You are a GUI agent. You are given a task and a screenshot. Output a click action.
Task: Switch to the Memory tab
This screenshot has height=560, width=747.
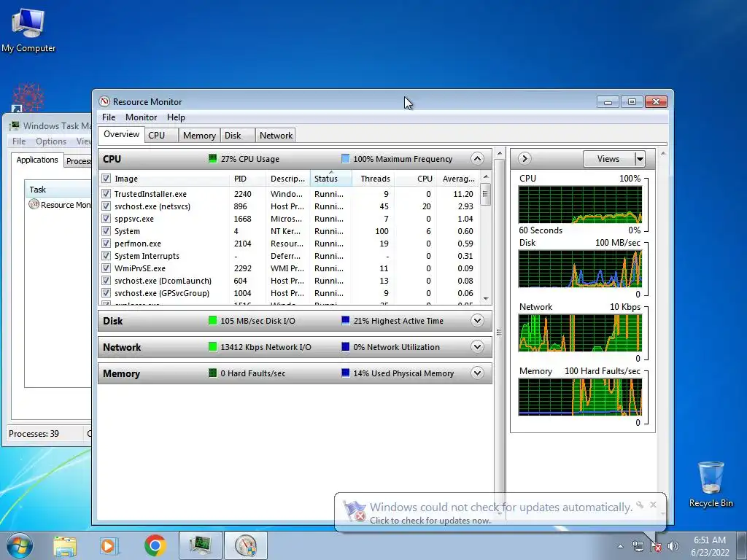[199, 135]
